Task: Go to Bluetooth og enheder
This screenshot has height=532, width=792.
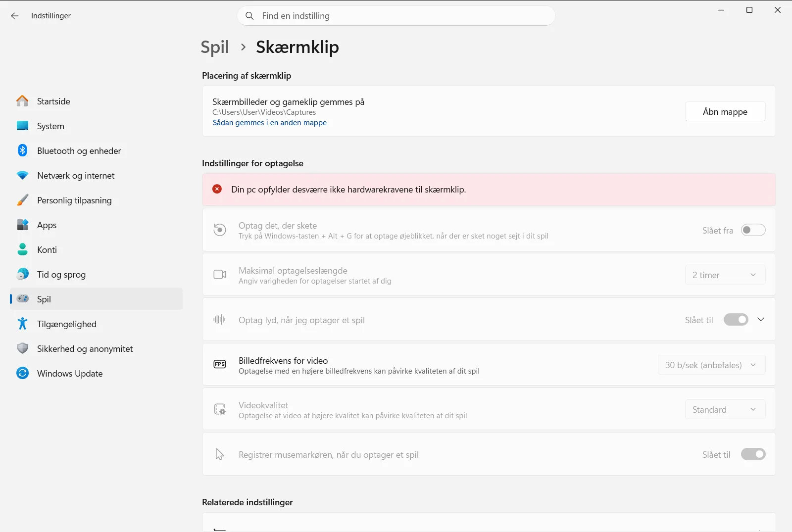Action: (96, 150)
